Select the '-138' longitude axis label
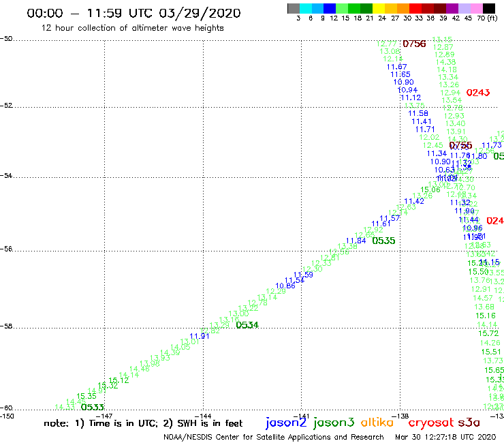This screenshot has width=504, height=443. point(400,416)
